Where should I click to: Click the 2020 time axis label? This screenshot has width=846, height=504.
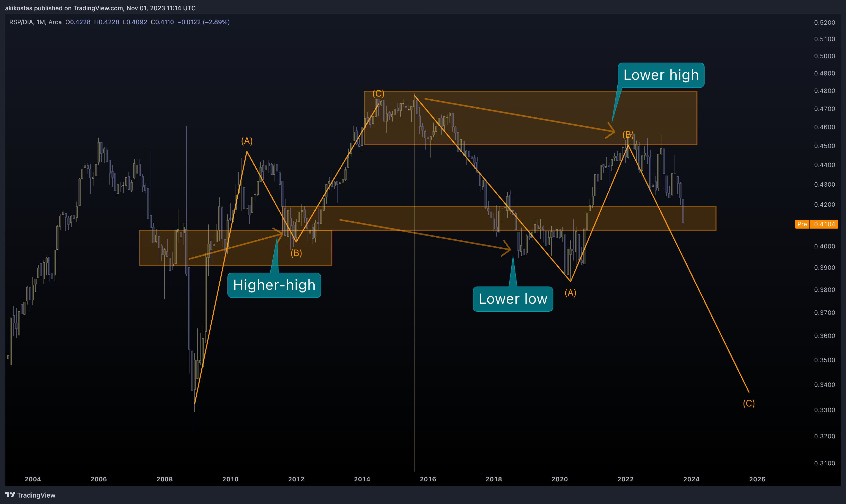pyautogui.click(x=560, y=479)
